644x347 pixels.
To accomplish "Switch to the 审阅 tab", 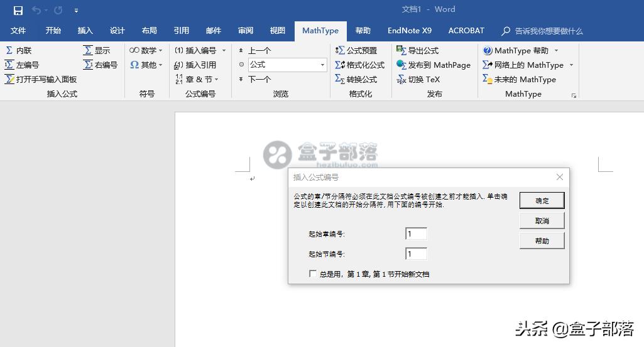I will click(x=245, y=31).
